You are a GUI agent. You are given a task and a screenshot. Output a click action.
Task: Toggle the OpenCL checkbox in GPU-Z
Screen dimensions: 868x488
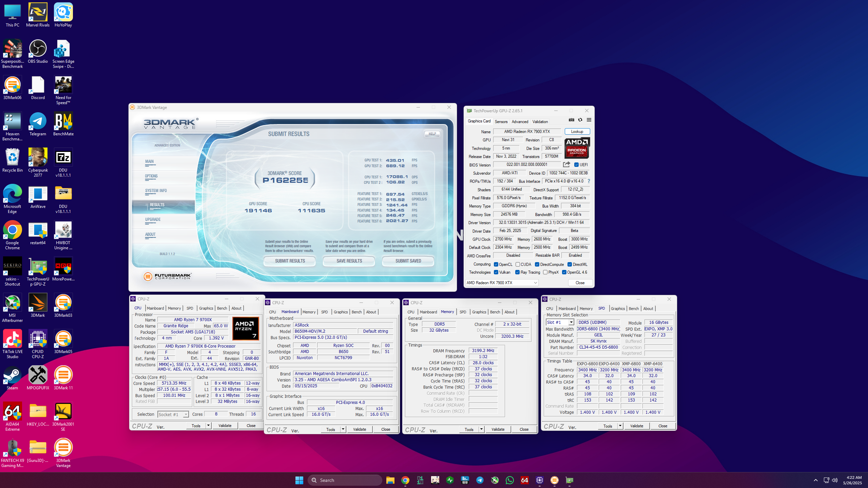[x=496, y=265]
